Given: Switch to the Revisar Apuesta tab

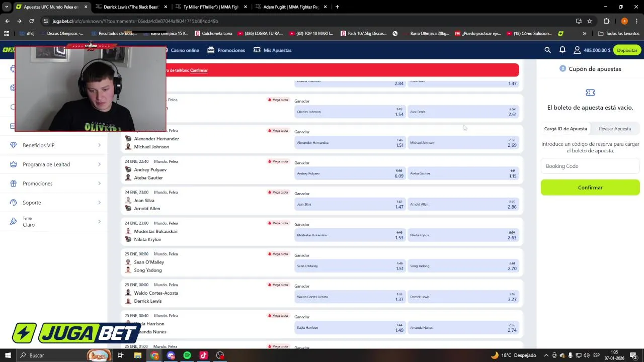Looking at the screenshot, I should click(x=615, y=129).
